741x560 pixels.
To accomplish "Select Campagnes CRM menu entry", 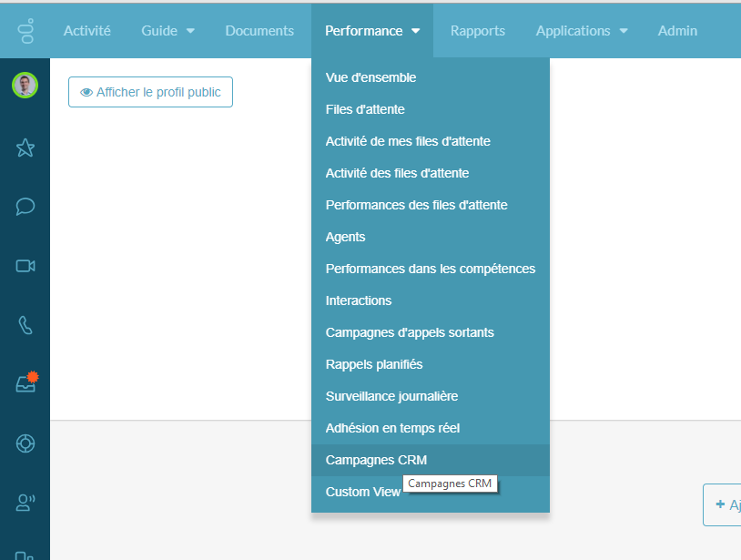I will [x=376, y=460].
